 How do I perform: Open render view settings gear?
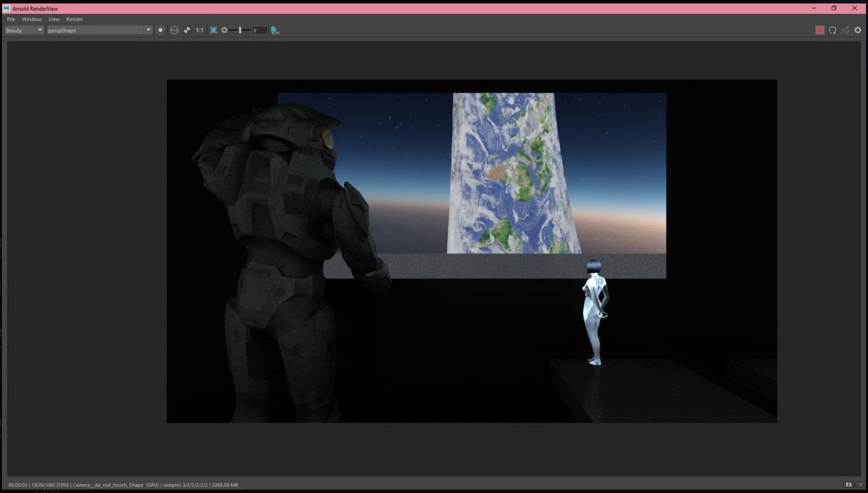(x=858, y=30)
